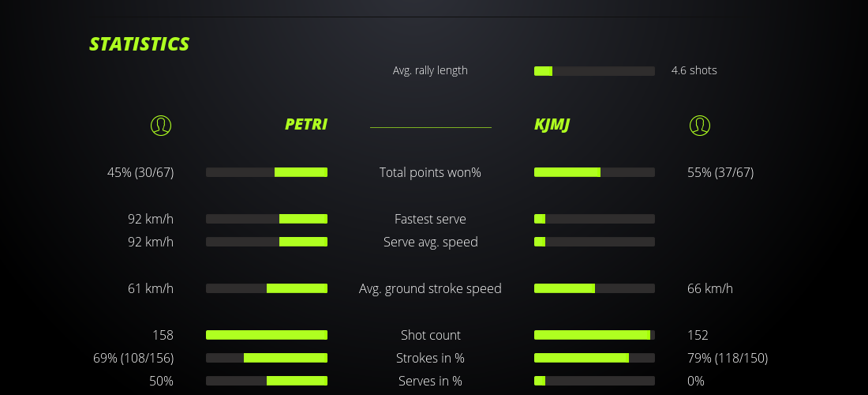Click PETRI's Strokes in % bar
Viewport: 868px width, 395px height.
pyautogui.click(x=267, y=358)
